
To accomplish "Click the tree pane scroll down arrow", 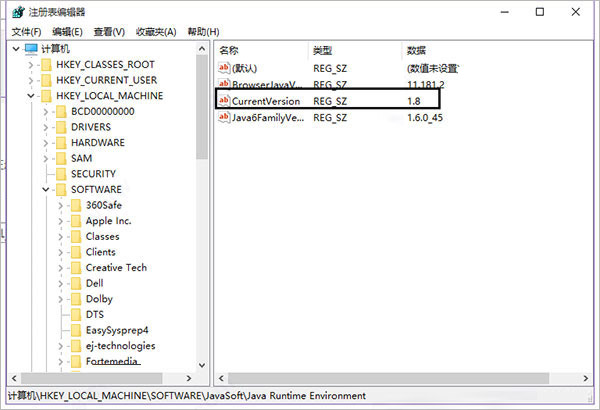I will (202, 365).
